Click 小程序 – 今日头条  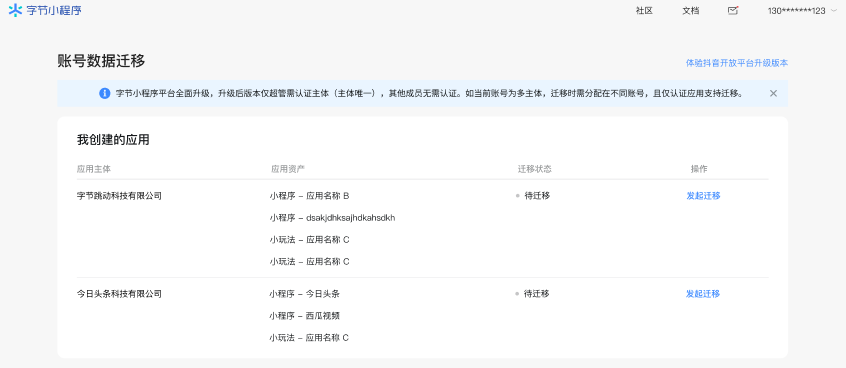point(304,294)
